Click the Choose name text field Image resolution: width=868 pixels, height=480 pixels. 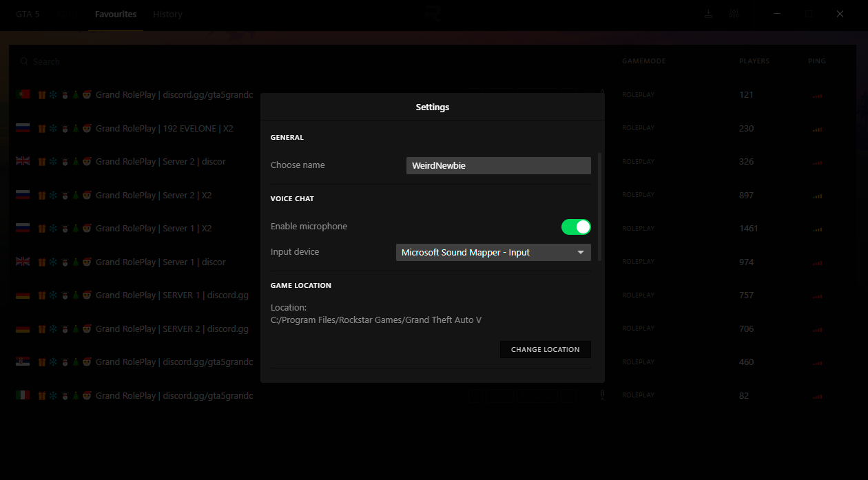tap(498, 165)
